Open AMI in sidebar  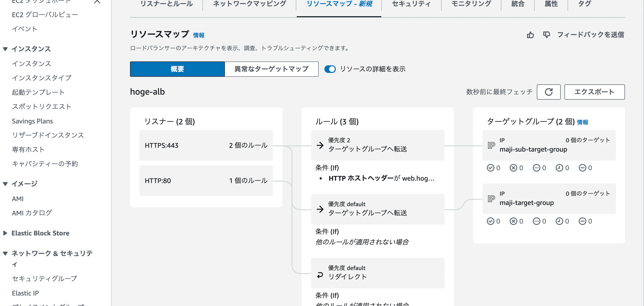tap(18, 199)
